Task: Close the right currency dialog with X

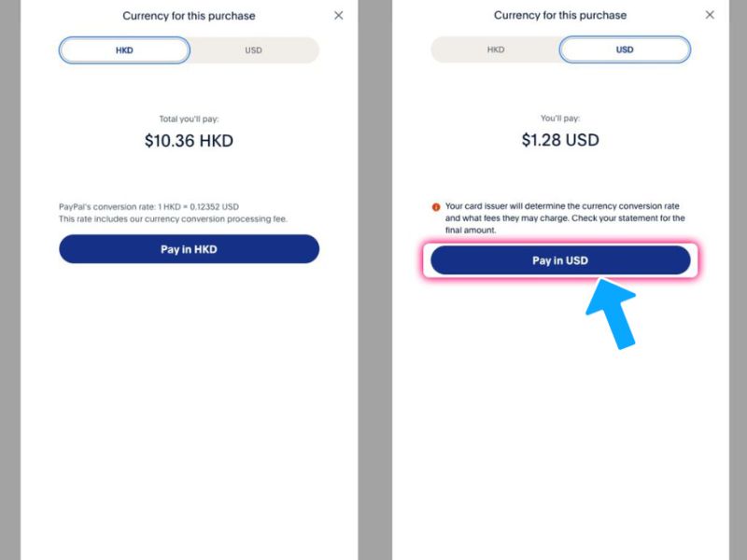Action: [x=710, y=16]
